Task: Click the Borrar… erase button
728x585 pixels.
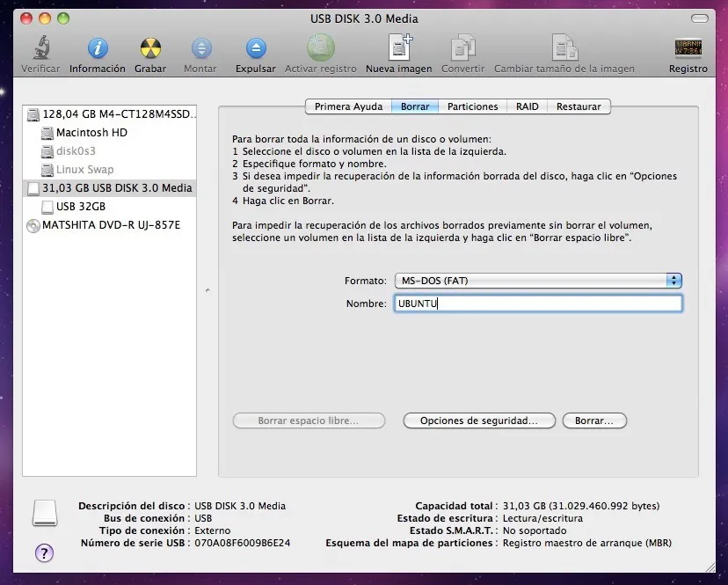Action: coord(594,420)
